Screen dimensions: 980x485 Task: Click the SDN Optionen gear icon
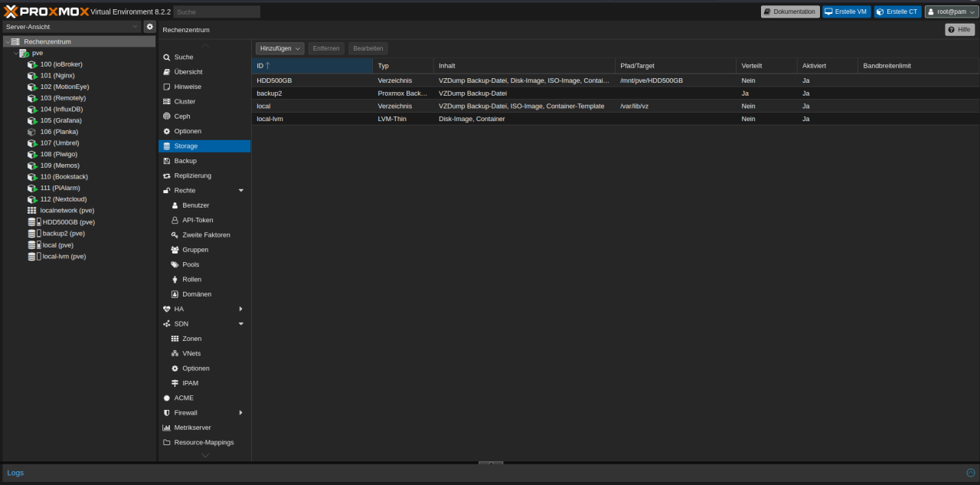coord(175,369)
